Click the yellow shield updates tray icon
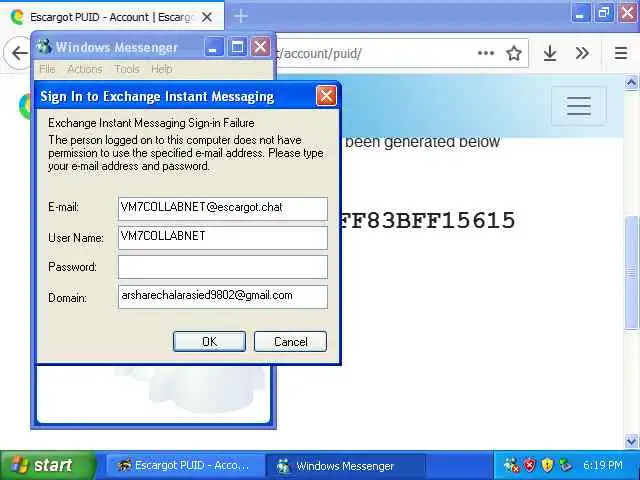Screen dimensions: 640x480 (x=547, y=465)
